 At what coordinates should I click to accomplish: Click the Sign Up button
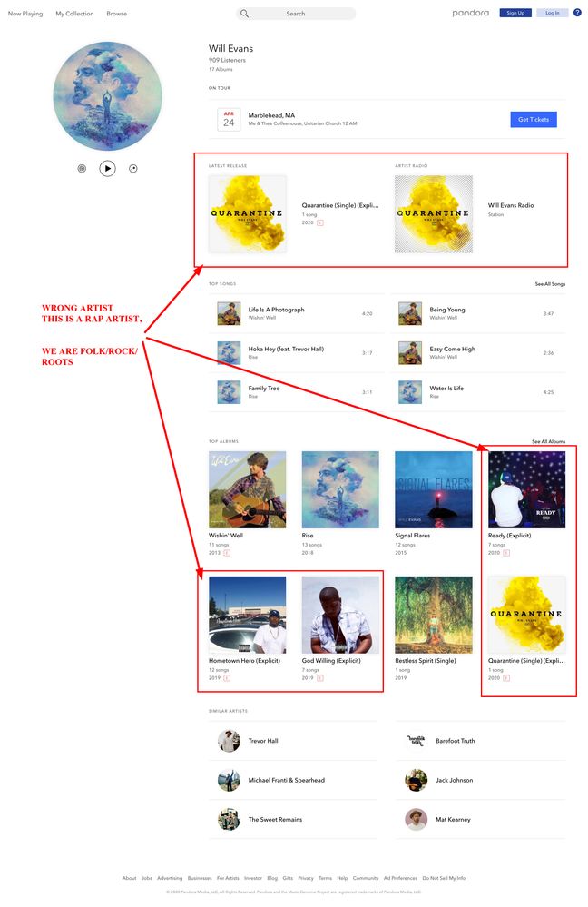[x=515, y=13]
